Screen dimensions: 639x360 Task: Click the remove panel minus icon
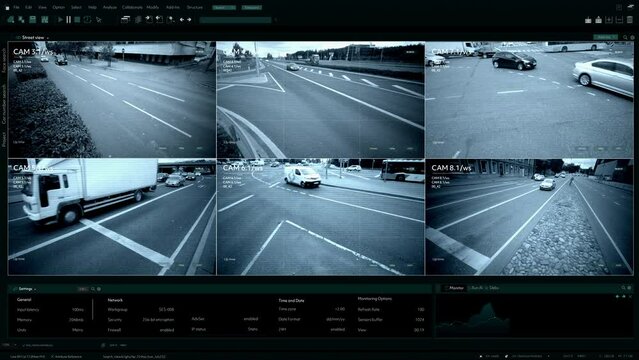[x=619, y=20]
